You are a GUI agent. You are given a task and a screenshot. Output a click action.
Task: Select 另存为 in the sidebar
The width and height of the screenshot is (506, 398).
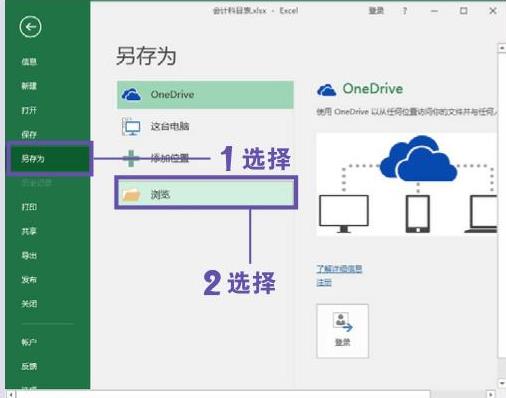point(49,158)
